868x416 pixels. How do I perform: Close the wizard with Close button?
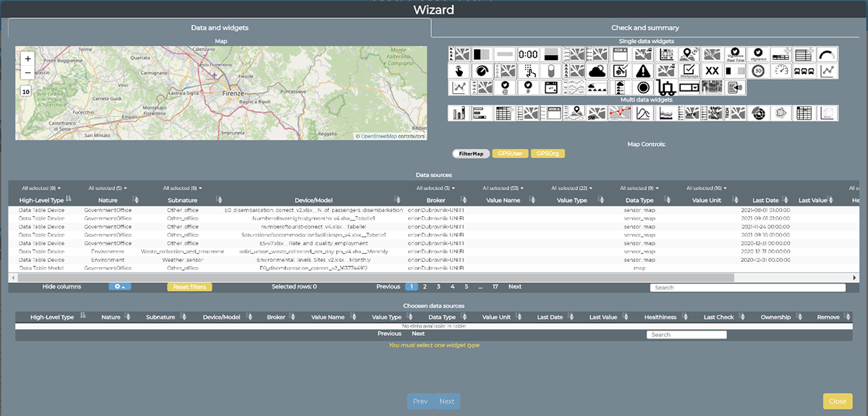tap(838, 402)
